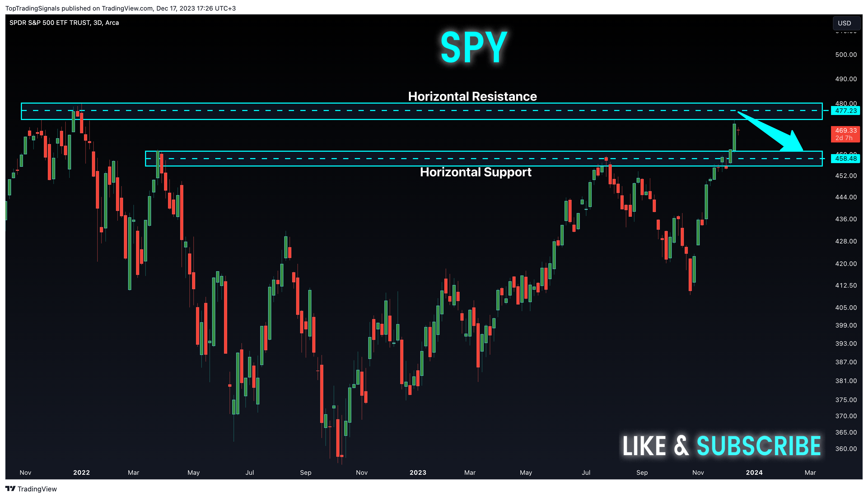Click the Horizontal Resistance label
Screen dimensions: 868x498
click(x=472, y=96)
